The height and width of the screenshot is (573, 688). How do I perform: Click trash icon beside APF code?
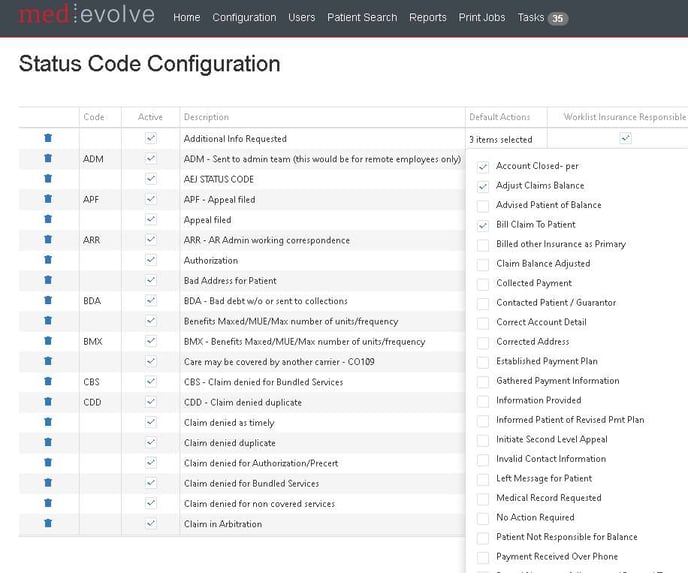48,199
